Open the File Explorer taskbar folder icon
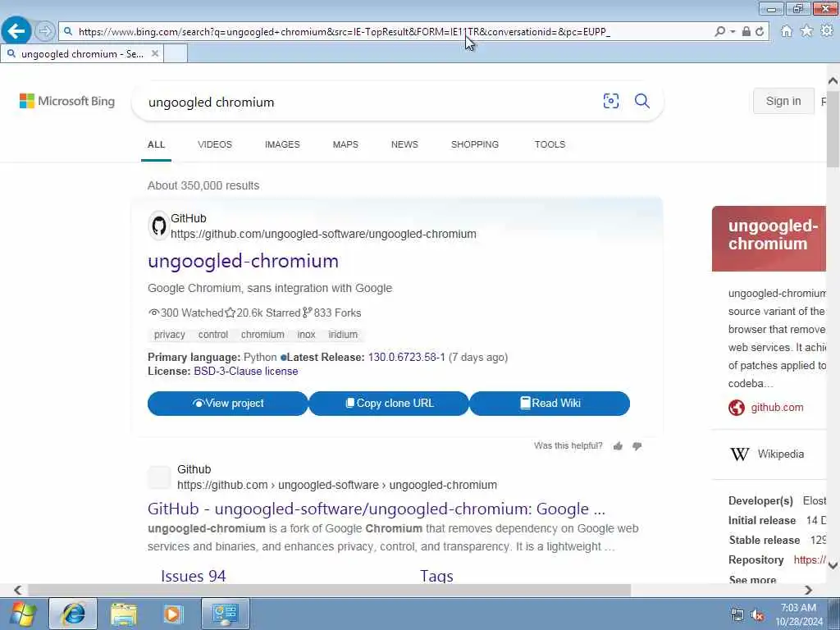Viewport: 840px width, 630px height. pyautogui.click(x=124, y=614)
